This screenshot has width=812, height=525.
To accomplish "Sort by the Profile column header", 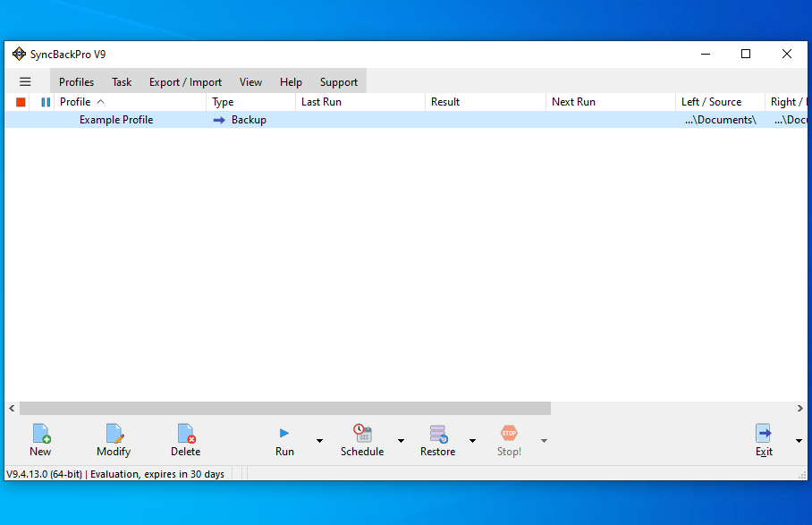I will [130, 102].
